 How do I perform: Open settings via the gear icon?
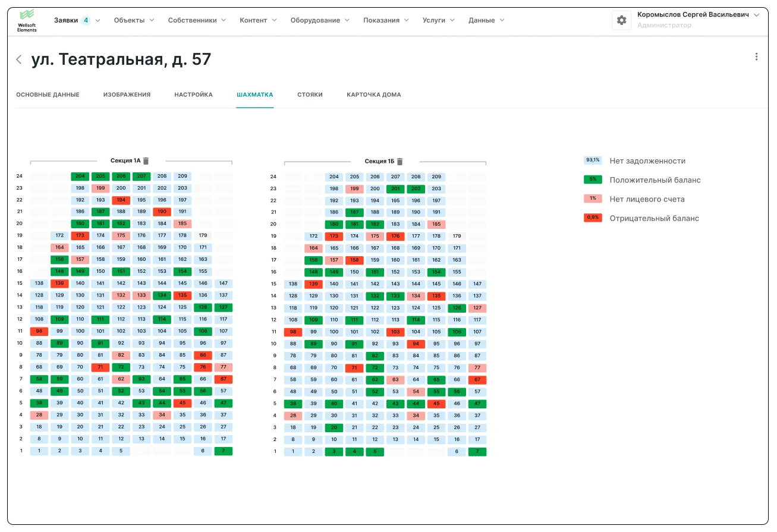(621, 20)
